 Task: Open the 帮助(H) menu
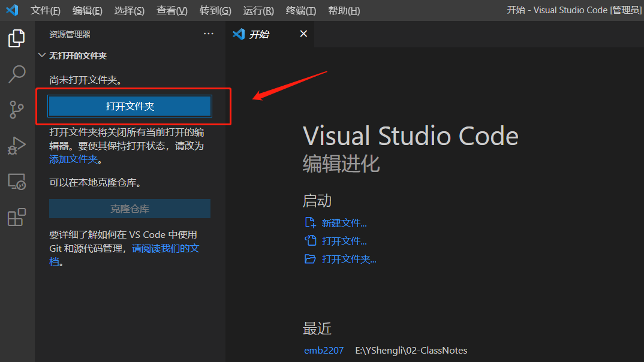(344, 10)
